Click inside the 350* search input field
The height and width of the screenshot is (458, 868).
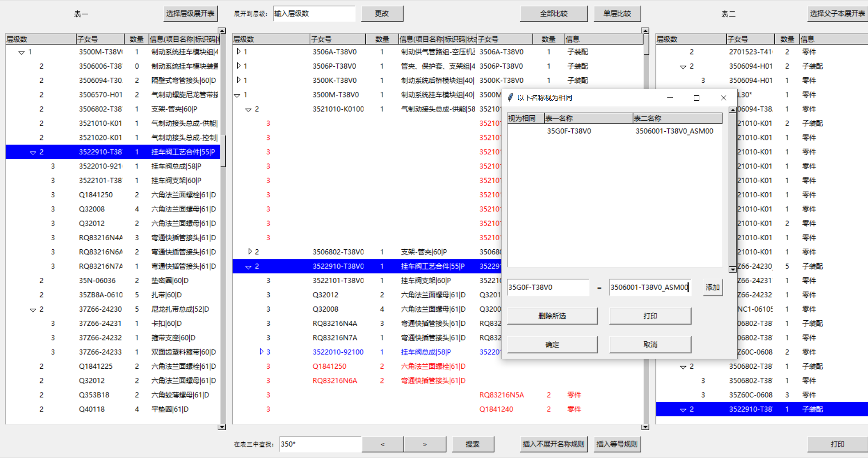tap(320, 444)
